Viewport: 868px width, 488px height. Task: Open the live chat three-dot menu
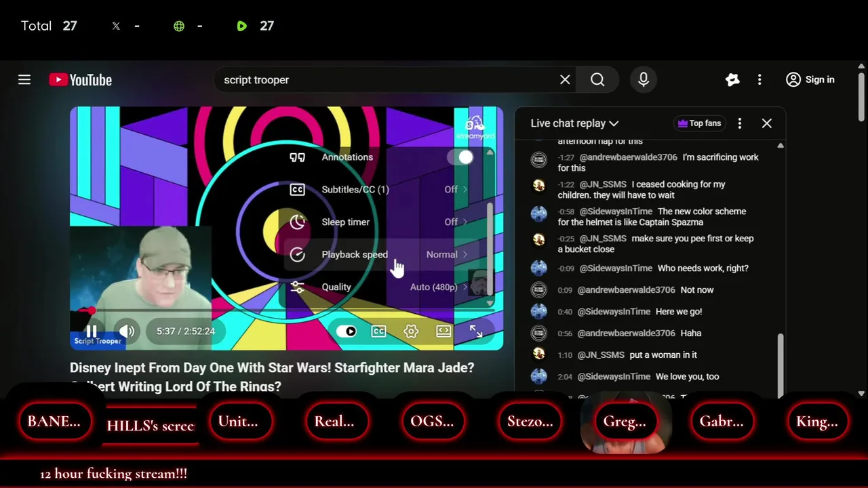[740, 123]
